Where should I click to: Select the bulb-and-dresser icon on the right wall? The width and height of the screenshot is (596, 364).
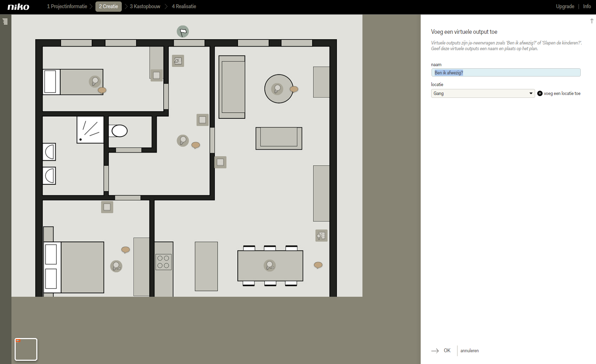(321, 236)
